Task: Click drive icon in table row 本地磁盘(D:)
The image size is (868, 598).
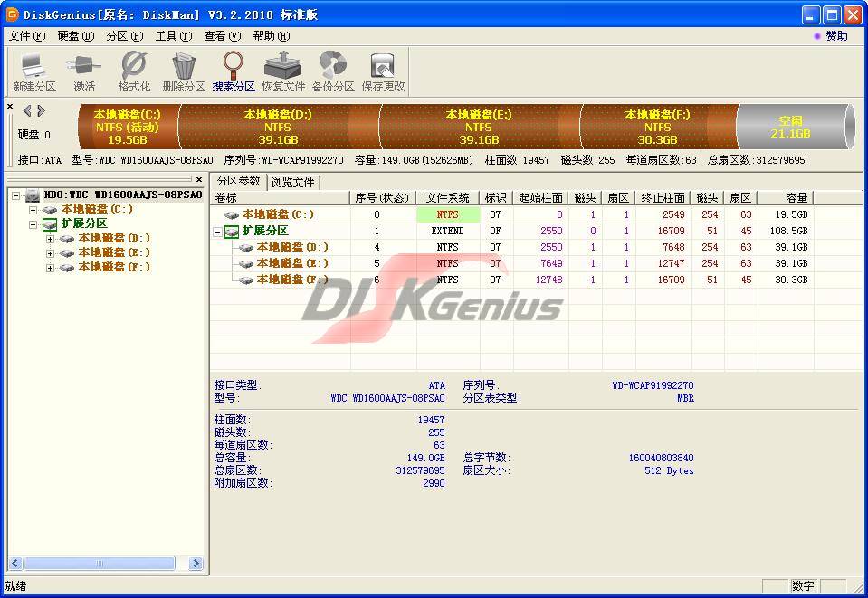Action: coord(246,247)
